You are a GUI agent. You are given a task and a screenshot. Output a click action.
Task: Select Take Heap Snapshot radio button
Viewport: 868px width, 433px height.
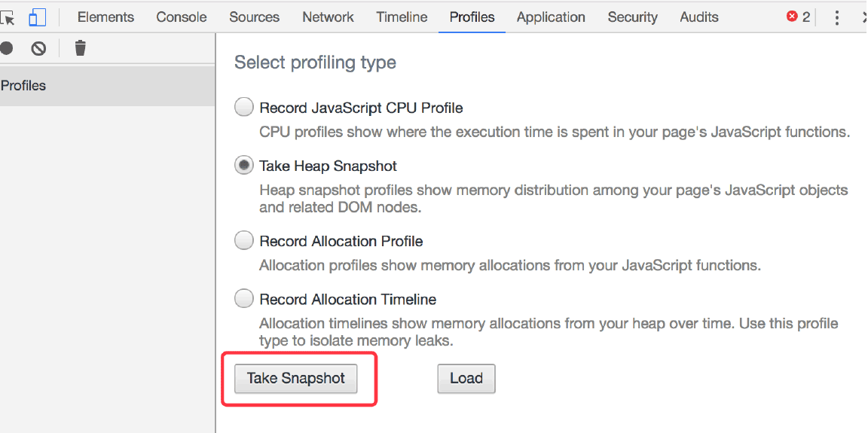coord(243,166)
